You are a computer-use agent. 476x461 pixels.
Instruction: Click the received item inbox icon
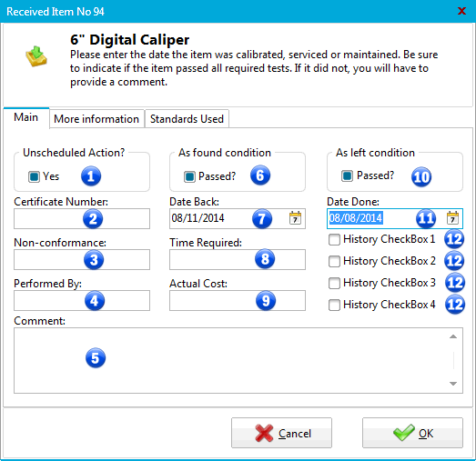click(36, 56)
